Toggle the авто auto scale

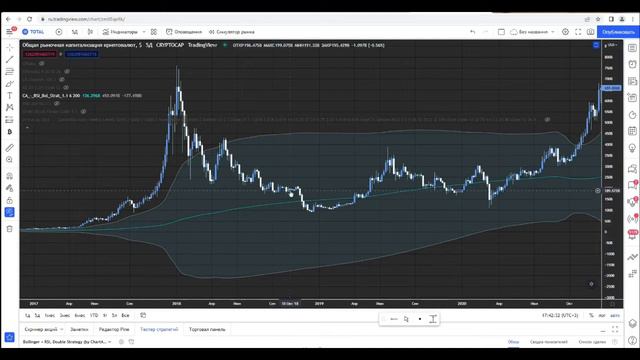pyautogui.click(x=615, y=316)
